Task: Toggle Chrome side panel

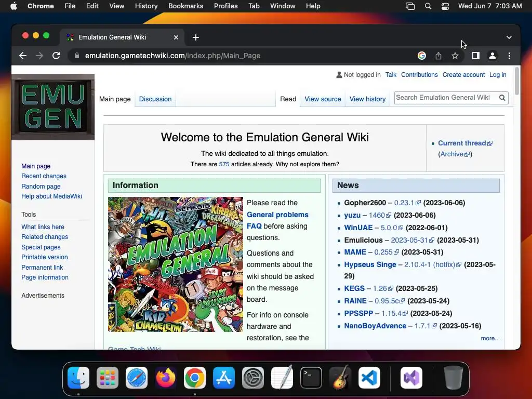Action: pyautogui.click(x=476, y=56)
